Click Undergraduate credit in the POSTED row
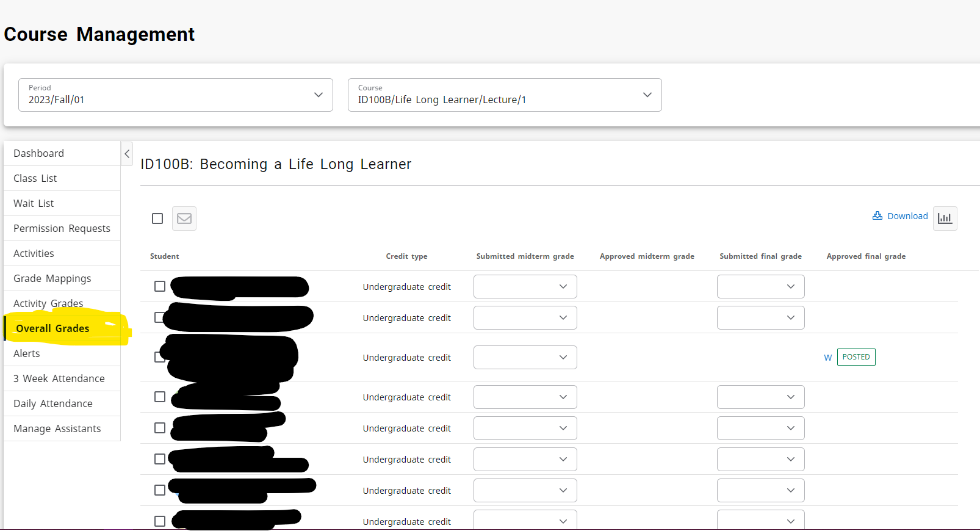Screen dimensions: 980x531 (407, 358)
